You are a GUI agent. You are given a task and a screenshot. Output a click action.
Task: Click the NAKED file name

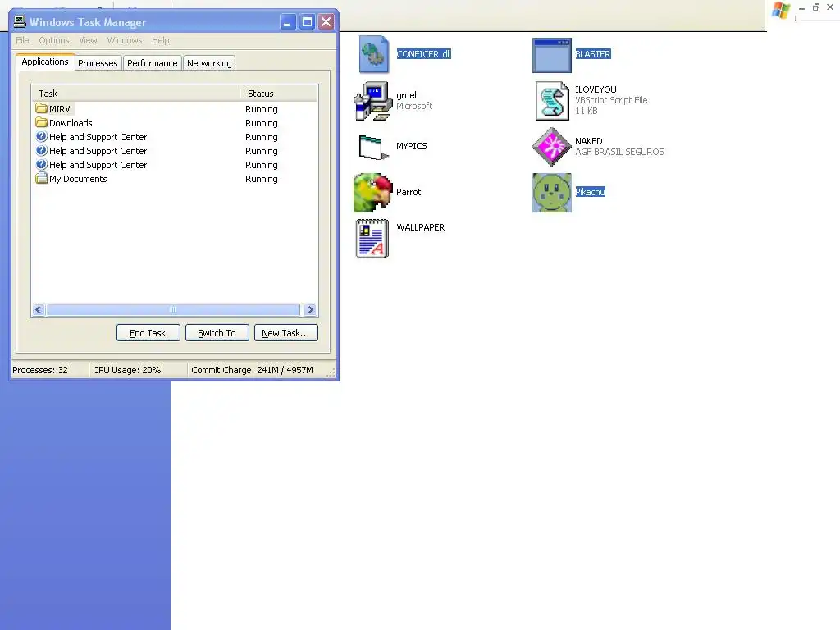[x=589, y=141]
